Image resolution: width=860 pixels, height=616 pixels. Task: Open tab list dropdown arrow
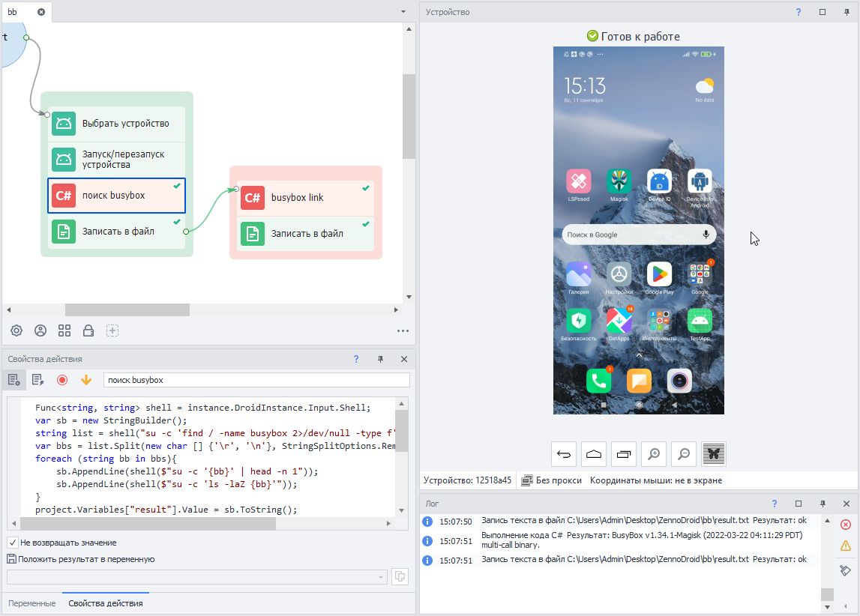pos(403,12)
